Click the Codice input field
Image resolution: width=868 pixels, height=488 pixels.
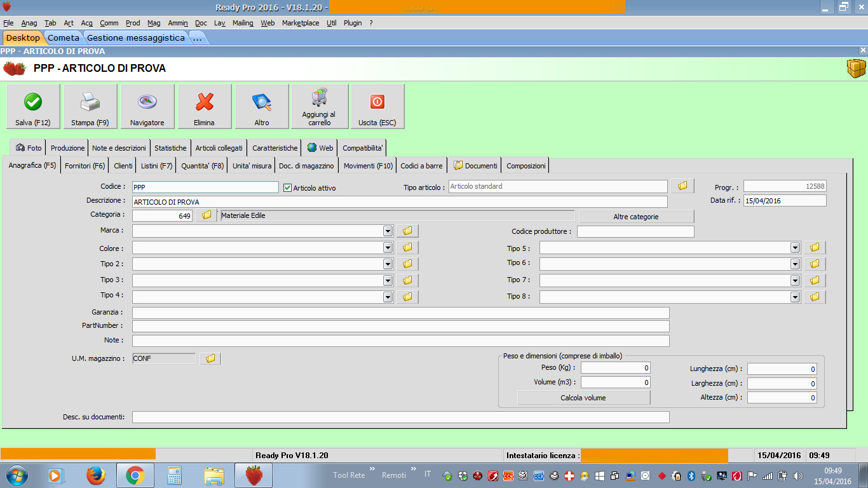[205, 187]
